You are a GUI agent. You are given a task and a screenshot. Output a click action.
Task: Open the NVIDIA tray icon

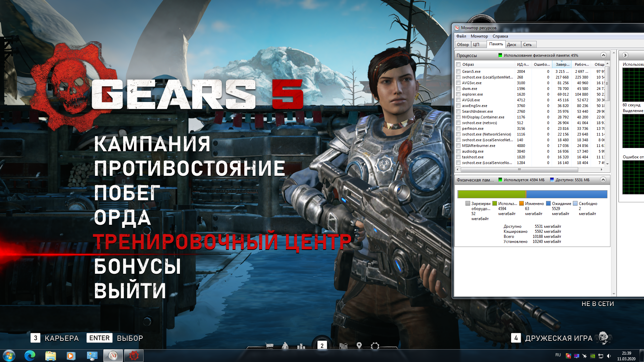coord(593,356)
